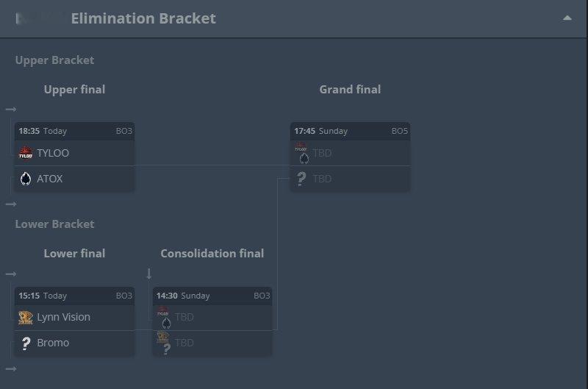Image resolution: width=588 pixels, height=389 pixels.
Task: Click the Lynn Vision tiger logo
Action: point(26,318)
